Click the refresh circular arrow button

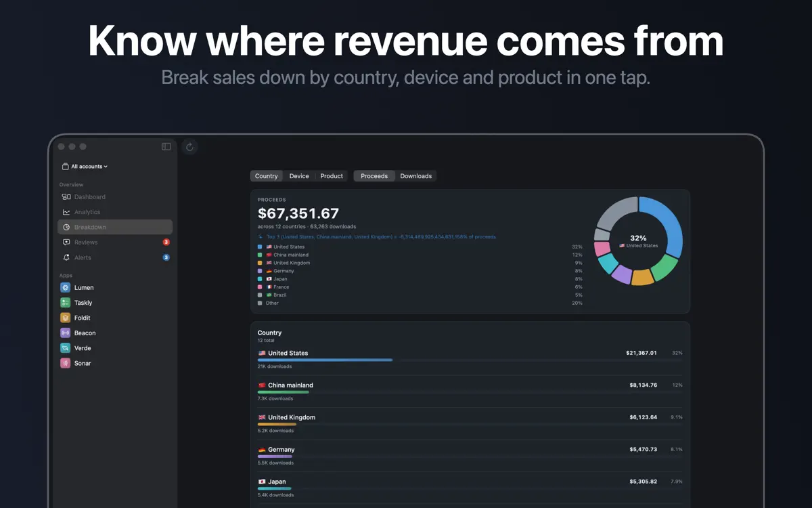(190, 147)
